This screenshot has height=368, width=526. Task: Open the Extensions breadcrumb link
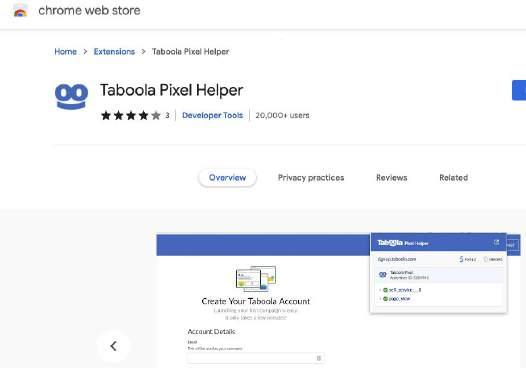pyautogui.click(x=114, y=52)
